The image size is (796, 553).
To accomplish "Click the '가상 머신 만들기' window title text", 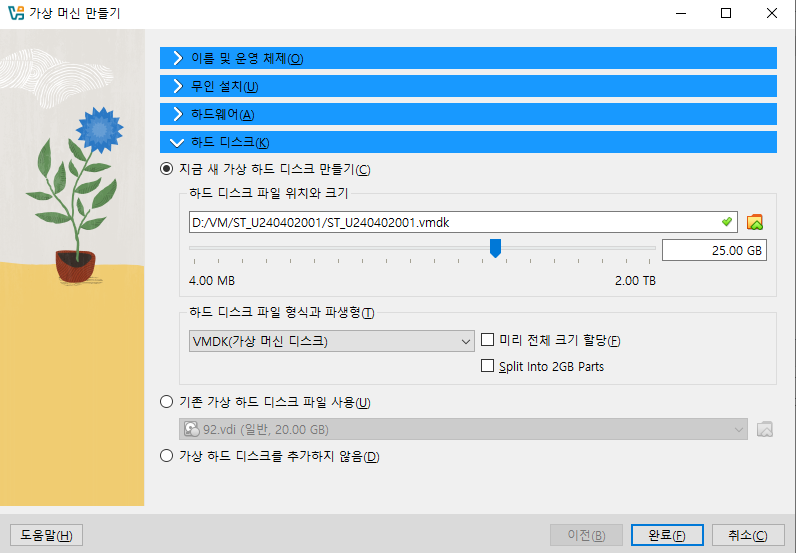I will (x=75, y=13).
